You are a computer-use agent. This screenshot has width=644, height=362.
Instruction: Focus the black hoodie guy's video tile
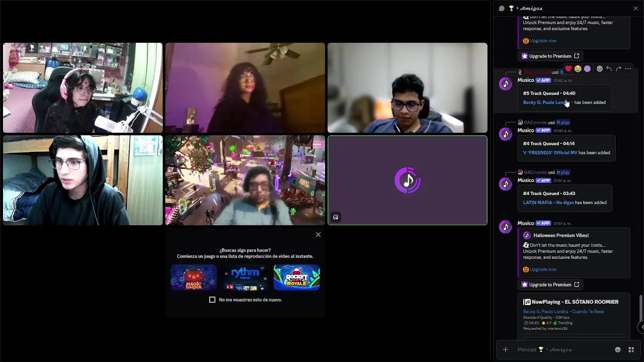tap(83, 180)
